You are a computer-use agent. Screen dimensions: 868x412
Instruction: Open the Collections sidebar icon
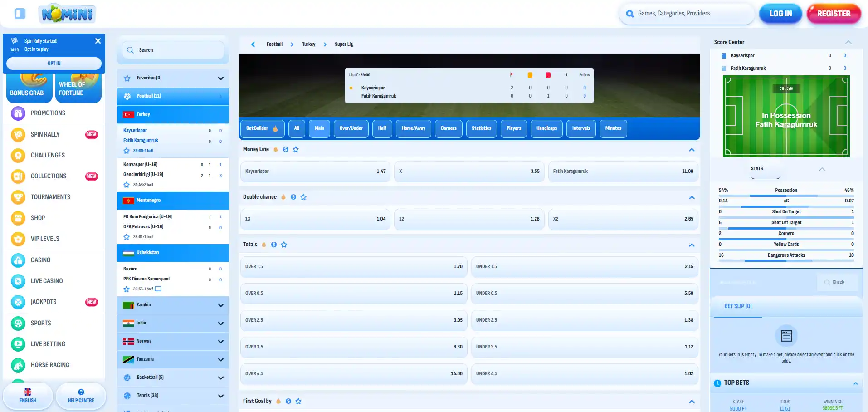18,176
